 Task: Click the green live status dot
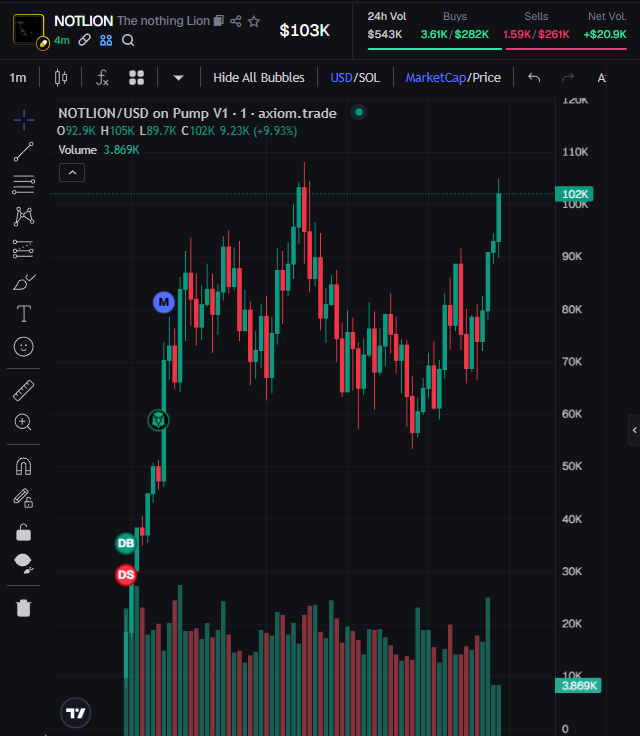[359, 112]
